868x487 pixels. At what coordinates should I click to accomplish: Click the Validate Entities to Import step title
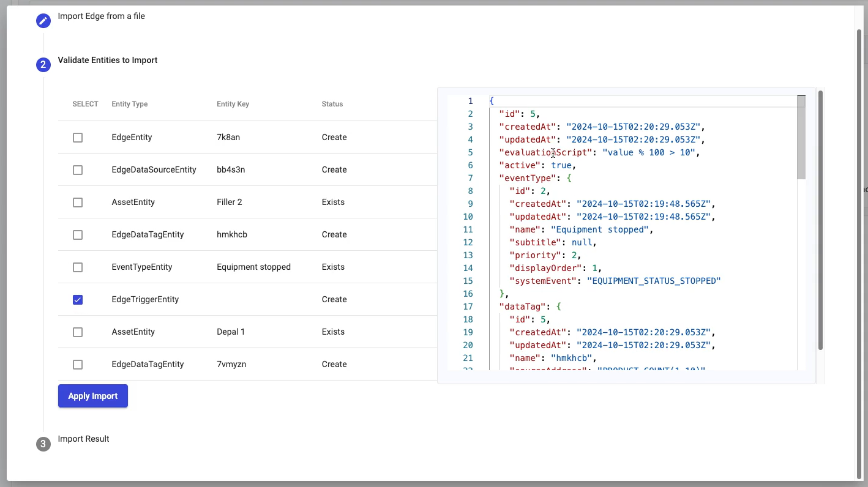point(108,60)
